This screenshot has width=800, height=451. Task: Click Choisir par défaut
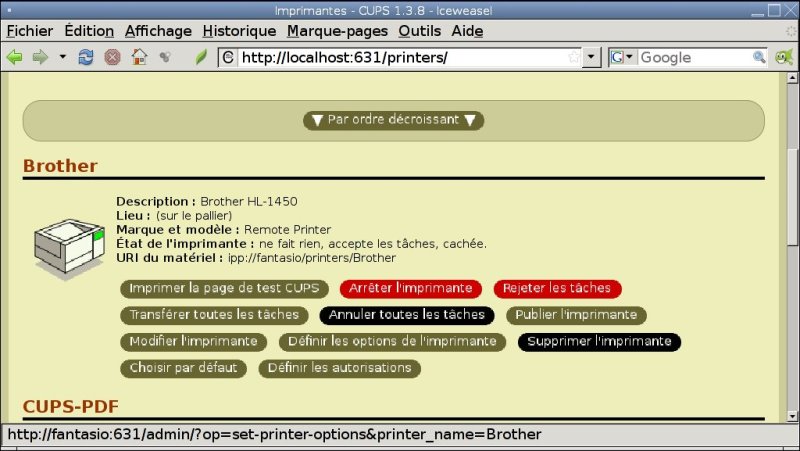tap(183, 368)
